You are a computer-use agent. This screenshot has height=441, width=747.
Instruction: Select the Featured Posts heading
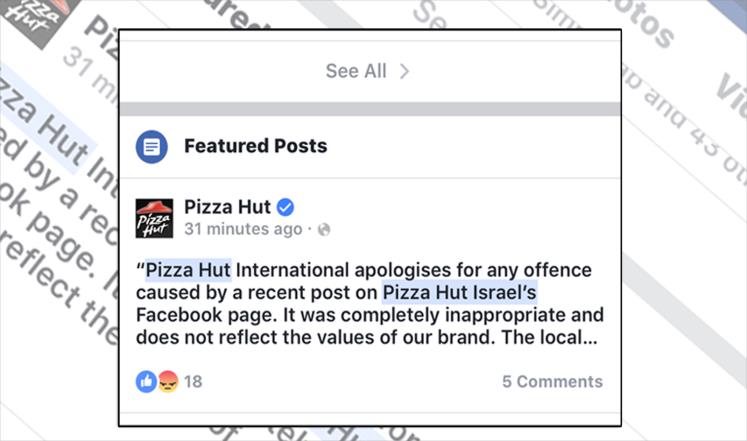[x=256, y=146]
